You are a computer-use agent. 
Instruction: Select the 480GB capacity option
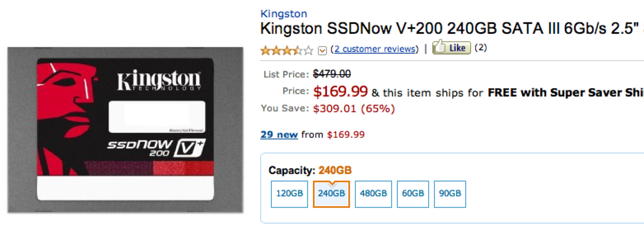373,194
